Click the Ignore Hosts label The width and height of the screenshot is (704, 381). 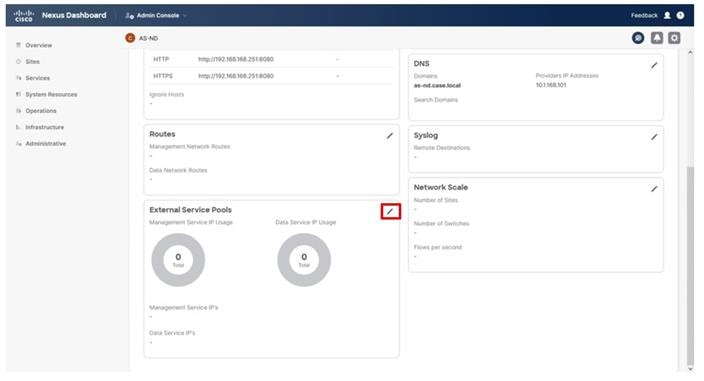coord(167,94)
